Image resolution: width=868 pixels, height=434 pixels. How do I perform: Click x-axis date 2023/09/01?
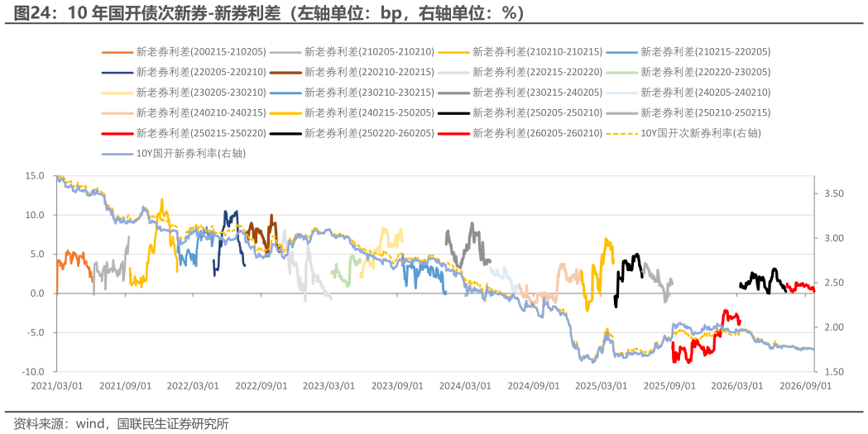click(x=397, y=386)
